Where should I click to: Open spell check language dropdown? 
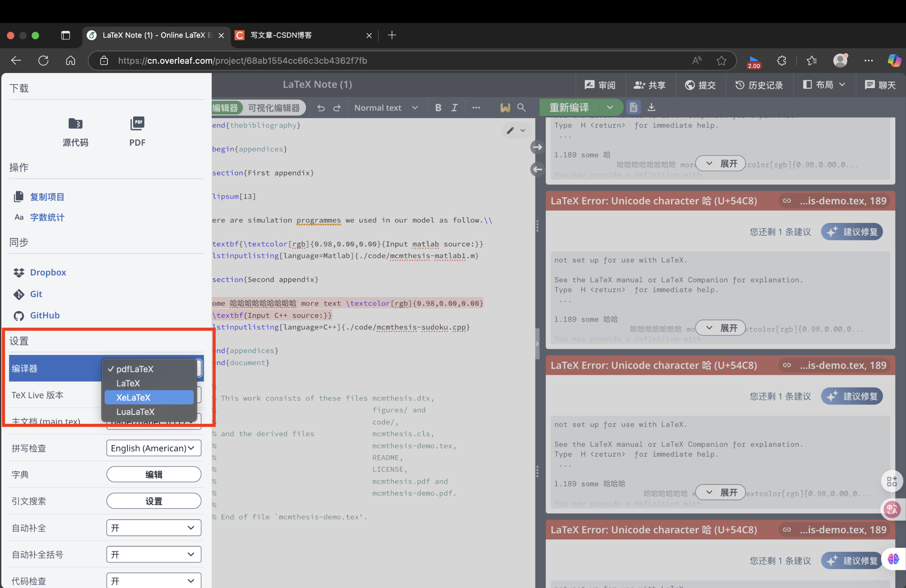[154, 448]
